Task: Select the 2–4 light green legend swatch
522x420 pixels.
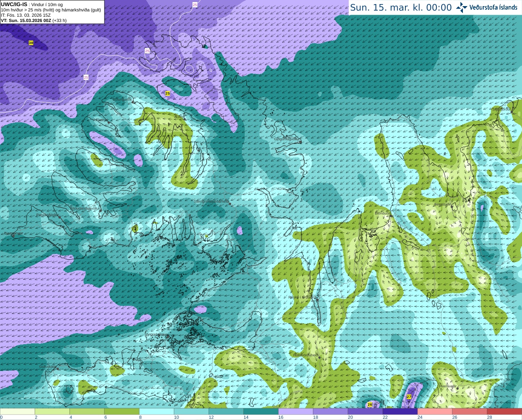Action: coord(52,411)
